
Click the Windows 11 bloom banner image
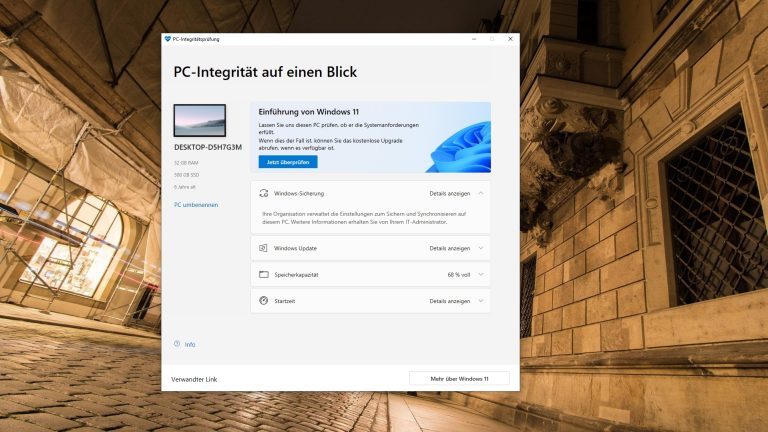(x=458, y=147)
